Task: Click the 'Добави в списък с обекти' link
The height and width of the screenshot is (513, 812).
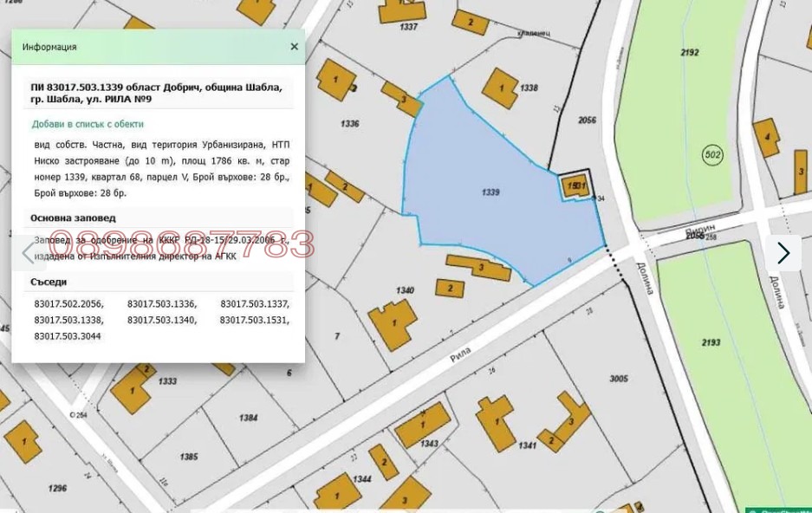Action: coord(88,124)
